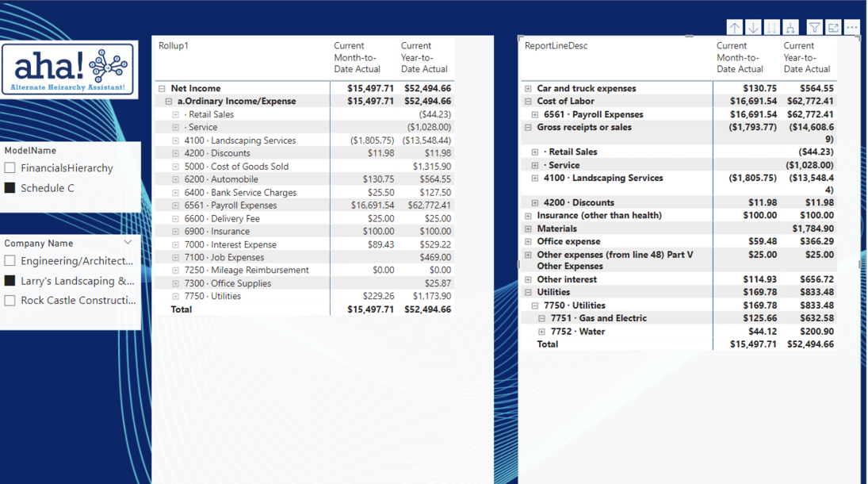
Task: Expand 7000 Interest Expense row
Action: (175, 244)
